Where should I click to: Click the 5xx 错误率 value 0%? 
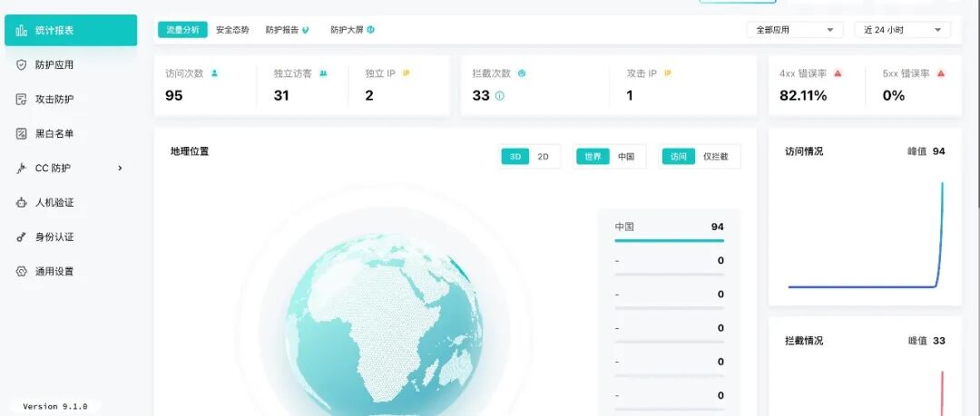[x=894, y=95]
